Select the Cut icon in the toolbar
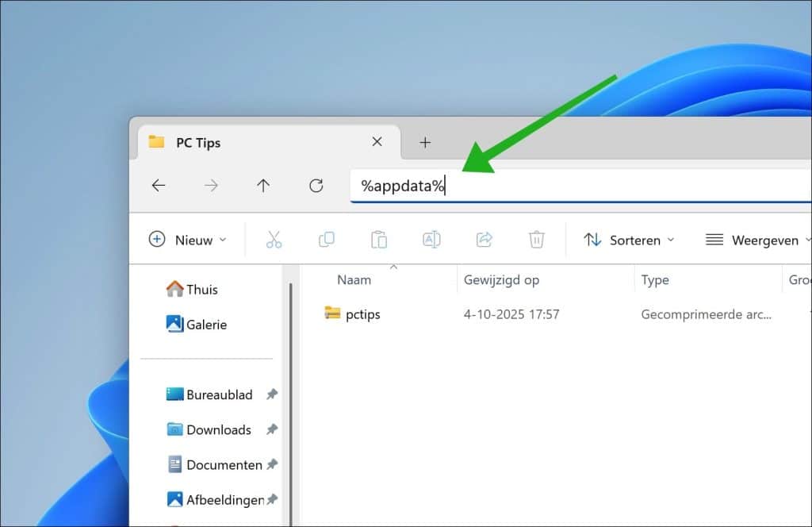812x527 pixels. (x=273, y=239)
